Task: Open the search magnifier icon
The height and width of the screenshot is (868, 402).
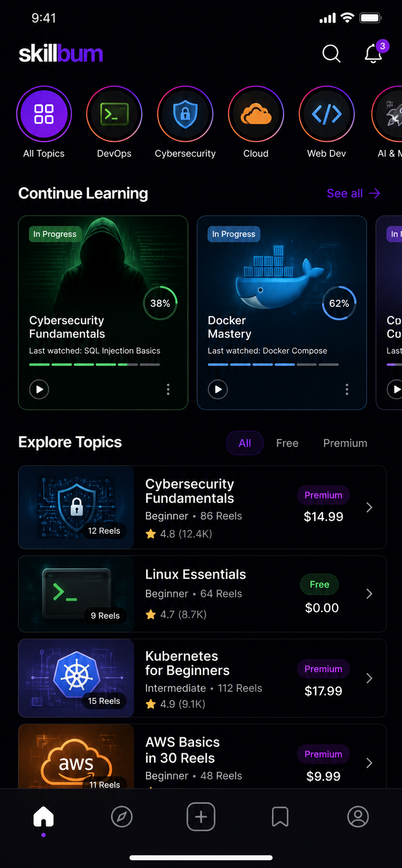Action: [331, 54]
